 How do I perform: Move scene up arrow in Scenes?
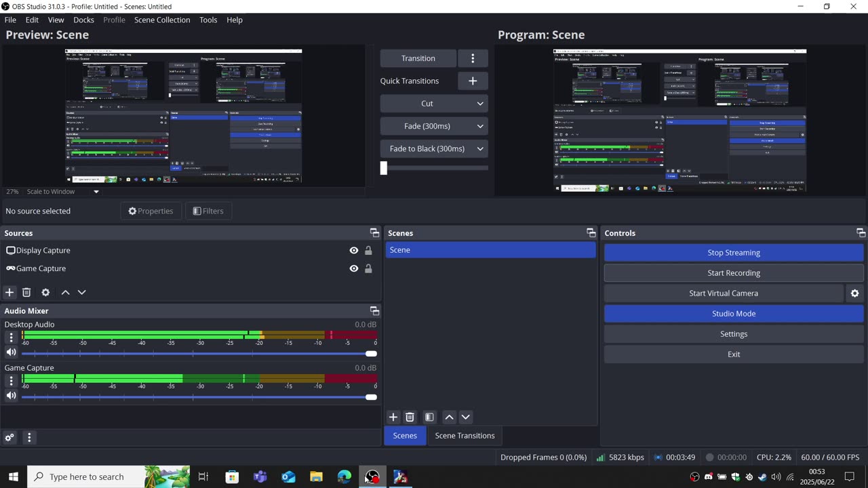(449, 417)
